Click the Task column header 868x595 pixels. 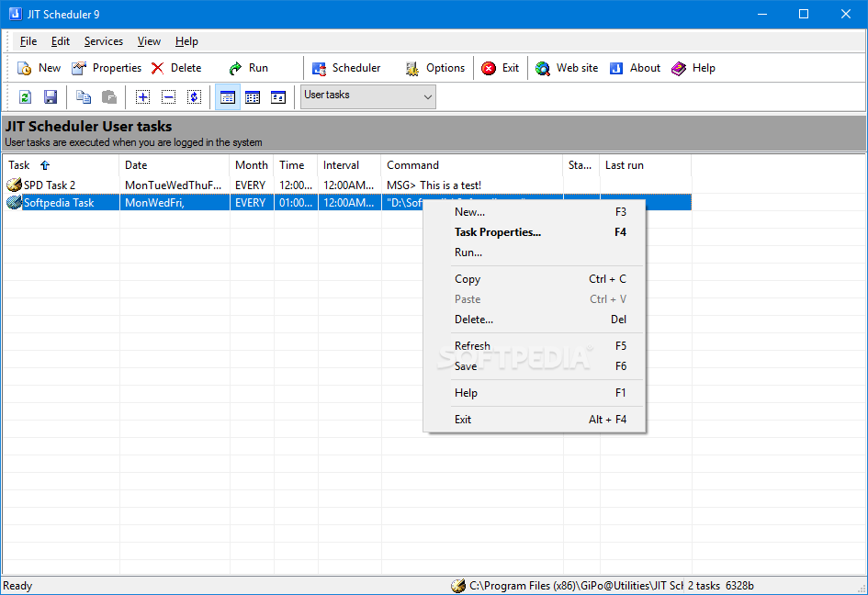[x=61, y=165]
